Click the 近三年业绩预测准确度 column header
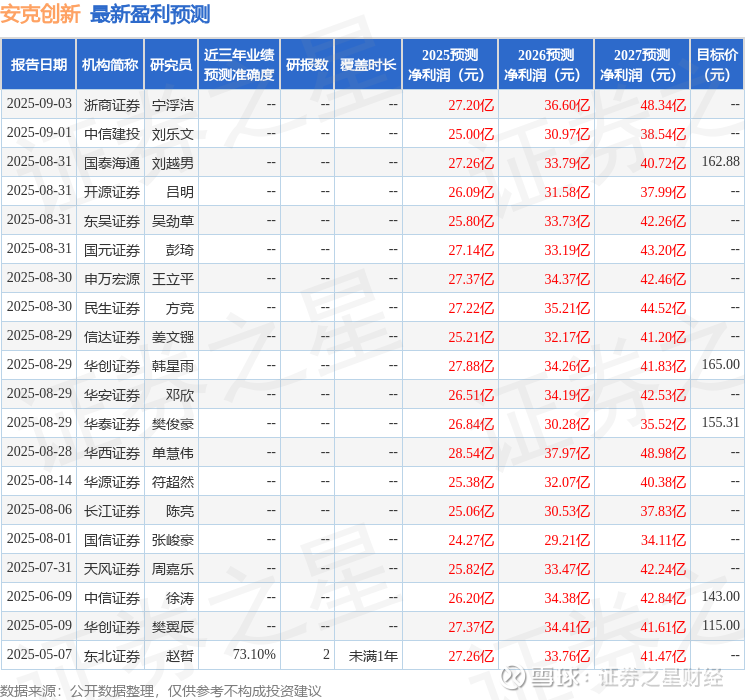The image size is (745, 700). pos(239,65)
